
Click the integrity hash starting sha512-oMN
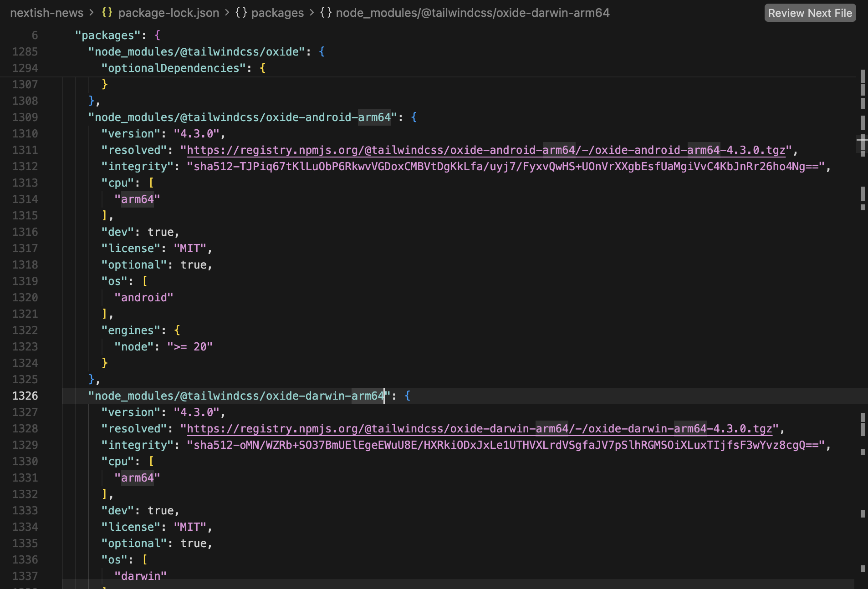506,445
